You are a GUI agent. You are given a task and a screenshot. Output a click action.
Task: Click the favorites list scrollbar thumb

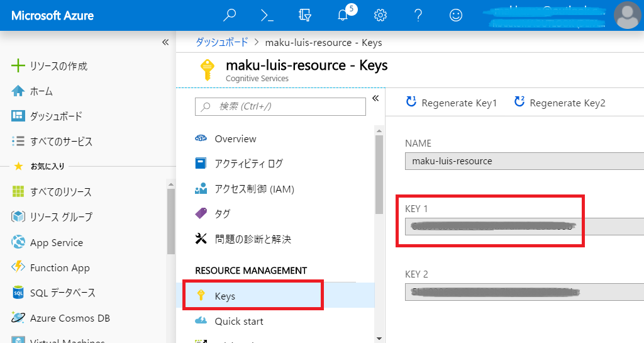pos(171,222)
